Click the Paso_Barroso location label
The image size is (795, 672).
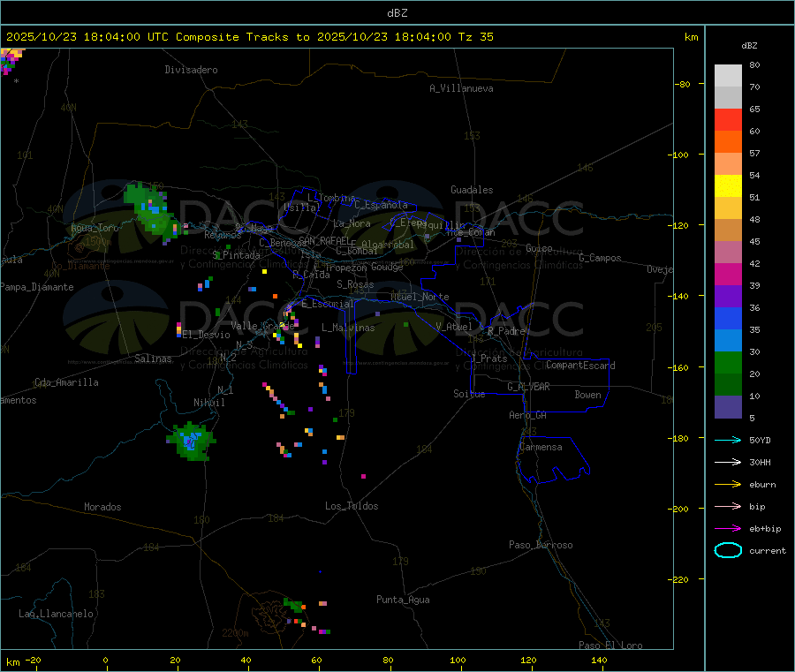coord(541,545)
